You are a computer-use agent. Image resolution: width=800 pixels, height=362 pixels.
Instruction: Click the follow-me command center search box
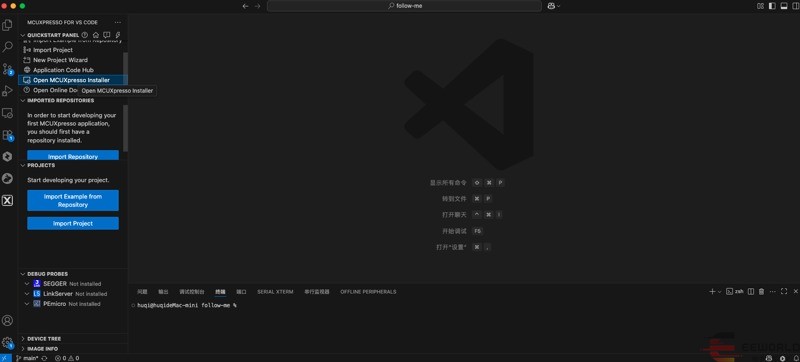click(404, 6)
